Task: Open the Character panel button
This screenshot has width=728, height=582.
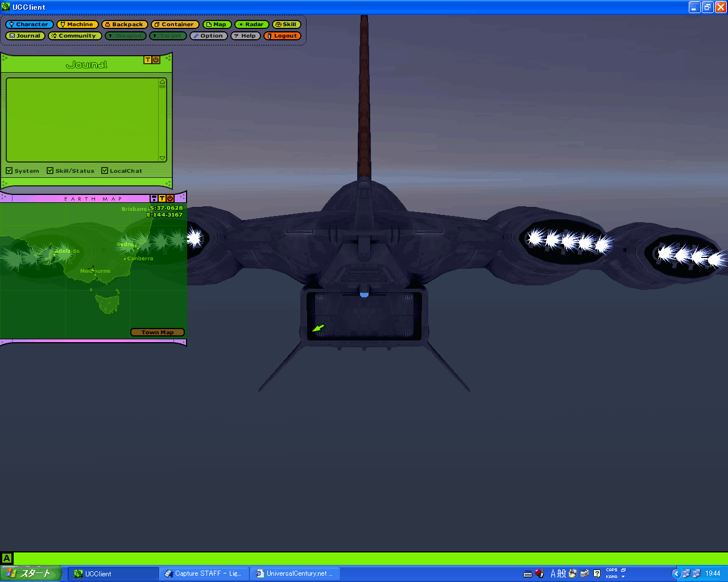Action: [x=30, y=24]
